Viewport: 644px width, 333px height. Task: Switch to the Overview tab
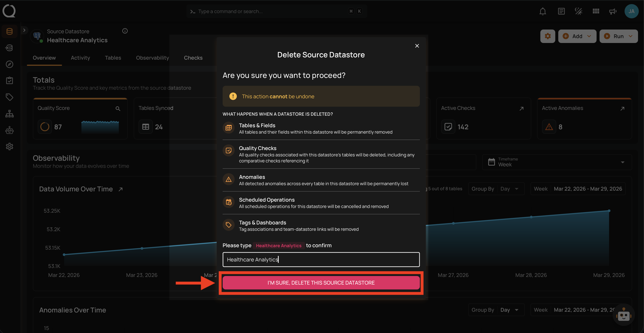(x=44, y=58)
